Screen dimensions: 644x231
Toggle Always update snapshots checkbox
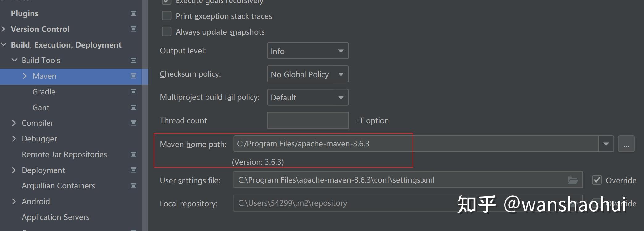tap(167, 31)
